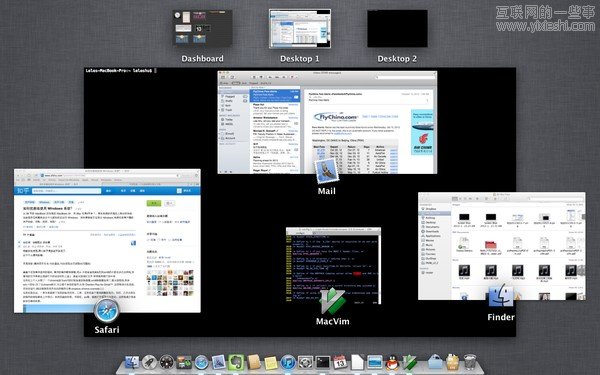The image size is (600, 375).
Task: Open the brown book icon in Dock
Action: click(x=254, y=362)
